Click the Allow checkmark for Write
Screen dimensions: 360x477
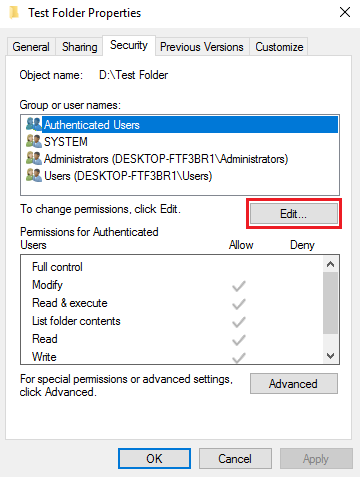pos(239,358)
